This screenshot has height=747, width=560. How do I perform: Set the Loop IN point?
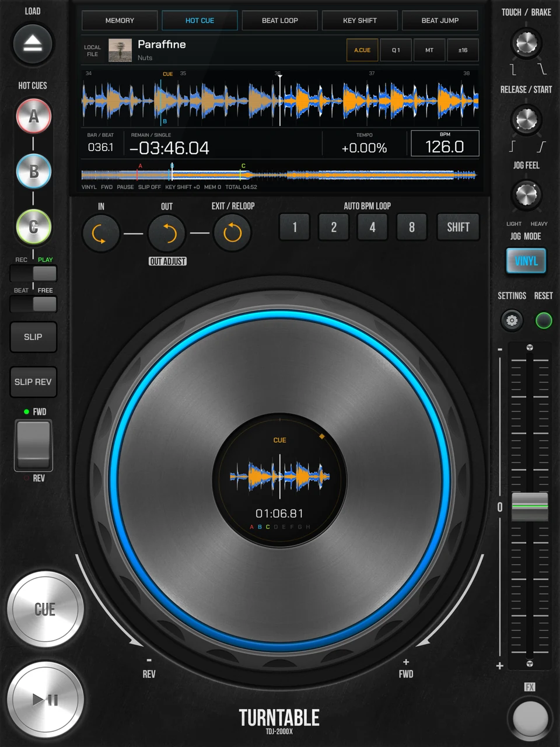click(x=101, y=233)
